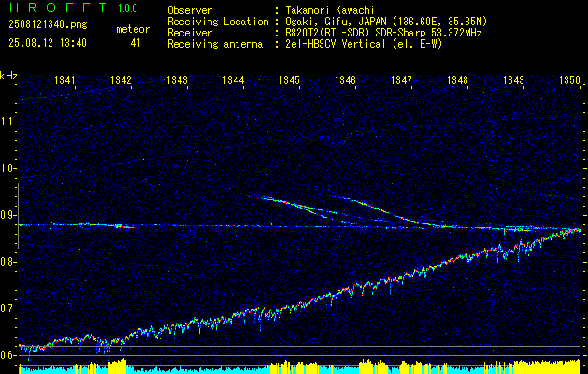Click the 1350 time marker
Screen dimensions: 588x374
pos(570,79)
